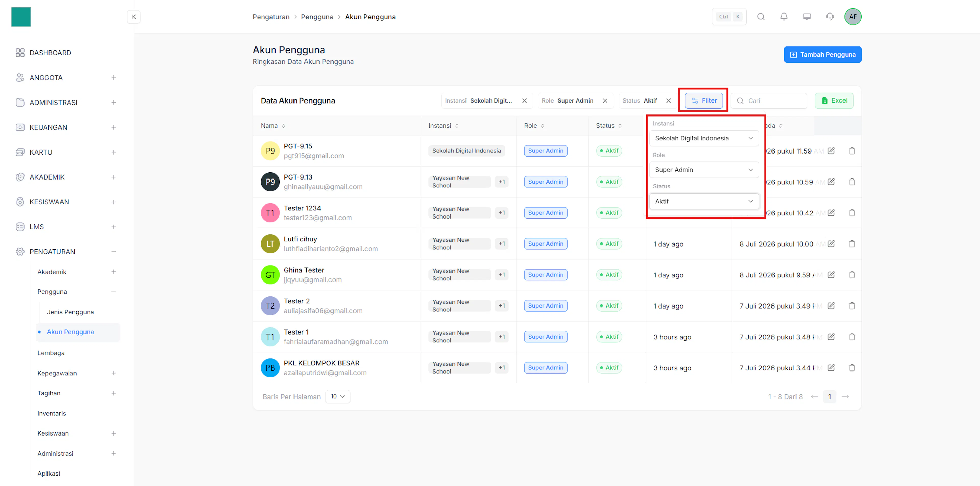Edit the Tester 1234 user row

[x=831, y=213]
